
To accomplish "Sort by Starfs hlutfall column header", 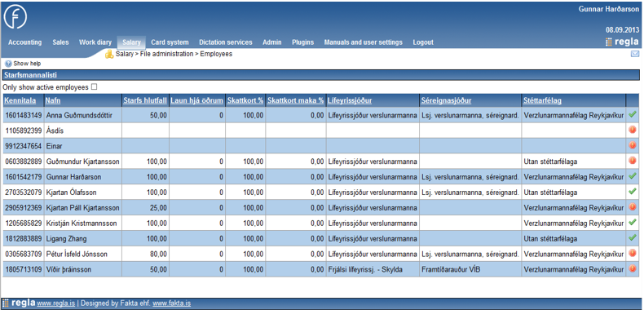I will [145, 100].
